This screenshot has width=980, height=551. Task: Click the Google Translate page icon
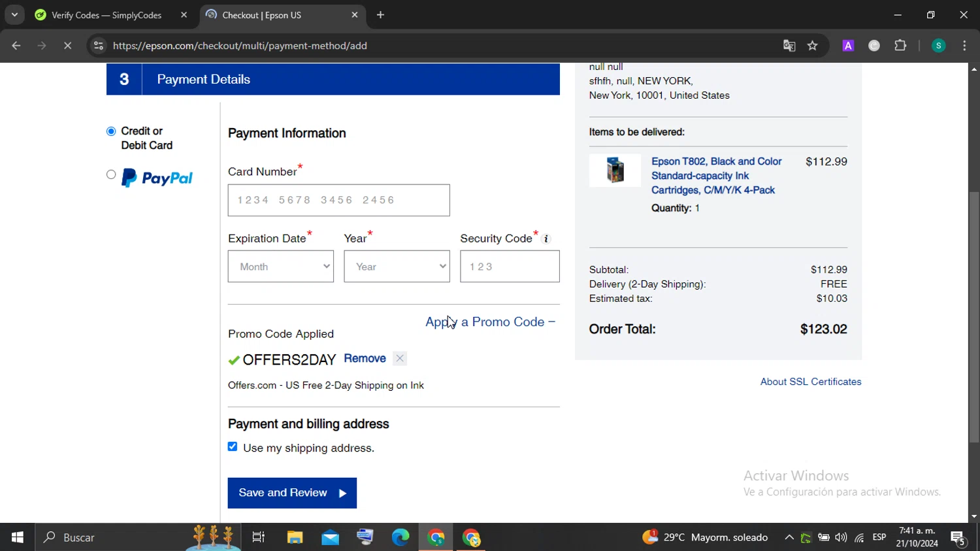[x=789, y=46]
